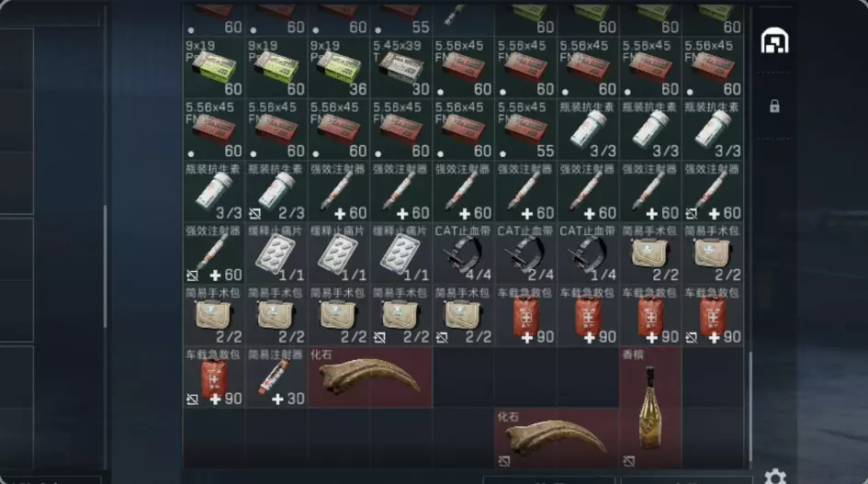Click the padlock icon in right sidebar
This screenshot has width=868, height=484.
pos(774,107)
